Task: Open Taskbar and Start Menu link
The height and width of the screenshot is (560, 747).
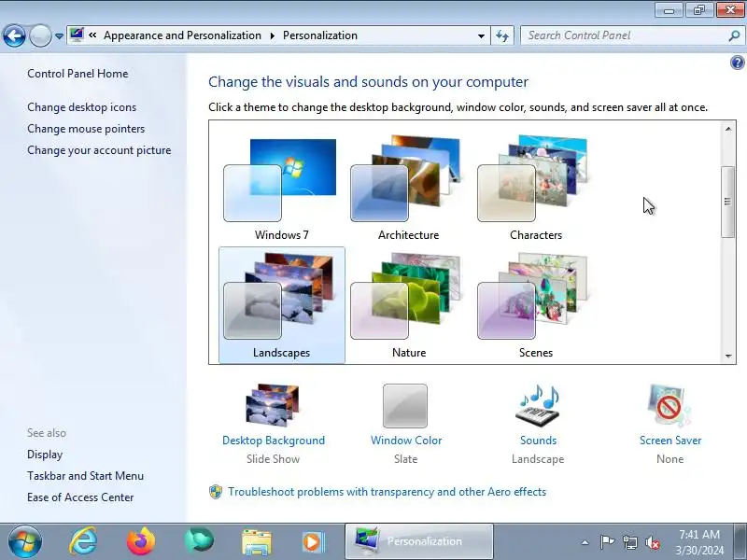Action: click(x=85, y=476)
